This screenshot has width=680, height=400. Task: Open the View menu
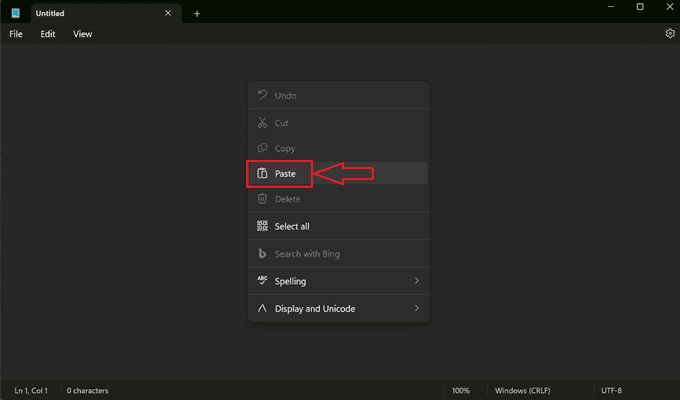[x=82, y=34]
